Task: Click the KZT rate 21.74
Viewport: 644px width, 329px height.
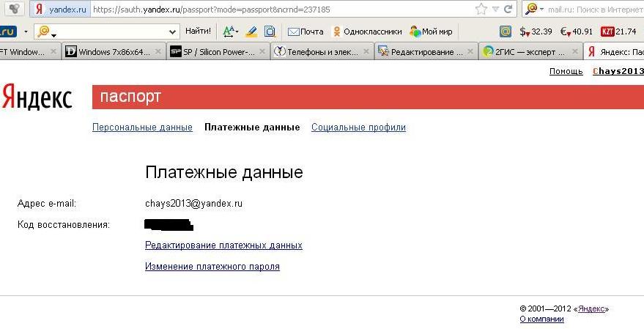Action: pyautogui.click(x=618, y=32)
